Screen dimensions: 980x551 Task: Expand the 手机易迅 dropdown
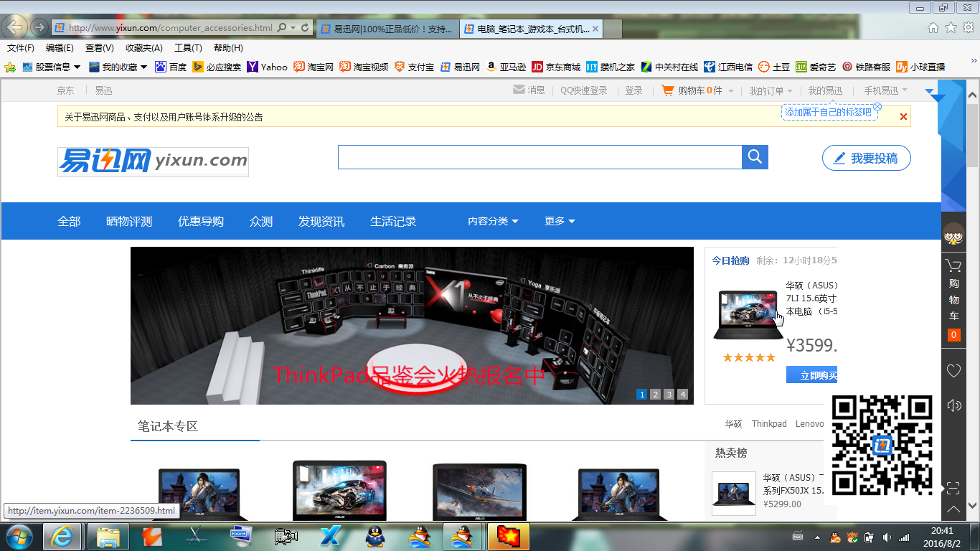coord(885,90)
